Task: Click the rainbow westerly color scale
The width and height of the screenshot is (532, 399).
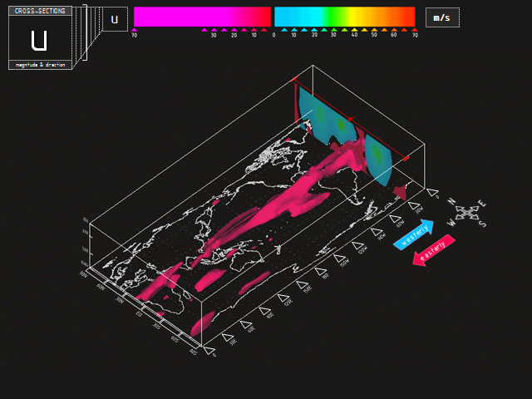Action: pyautogui.click(x=344, y=17)
